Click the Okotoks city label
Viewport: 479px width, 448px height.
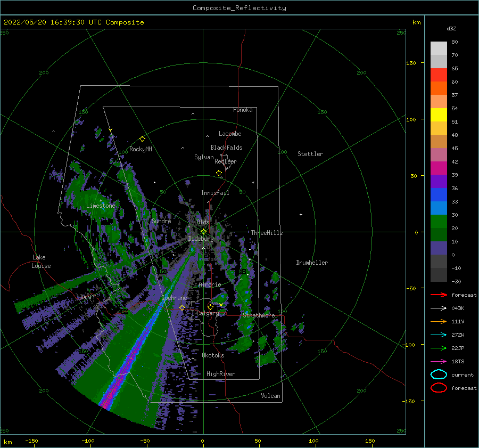coord(213,355)
